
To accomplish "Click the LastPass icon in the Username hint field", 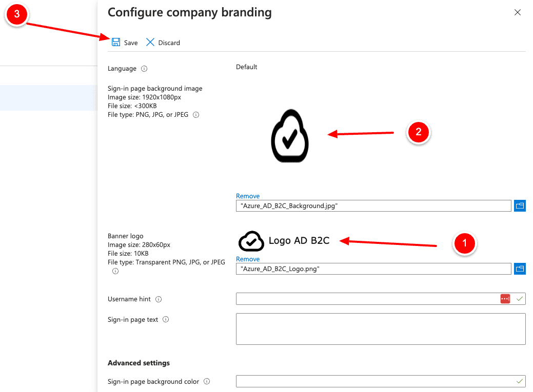I will (505, 298).
